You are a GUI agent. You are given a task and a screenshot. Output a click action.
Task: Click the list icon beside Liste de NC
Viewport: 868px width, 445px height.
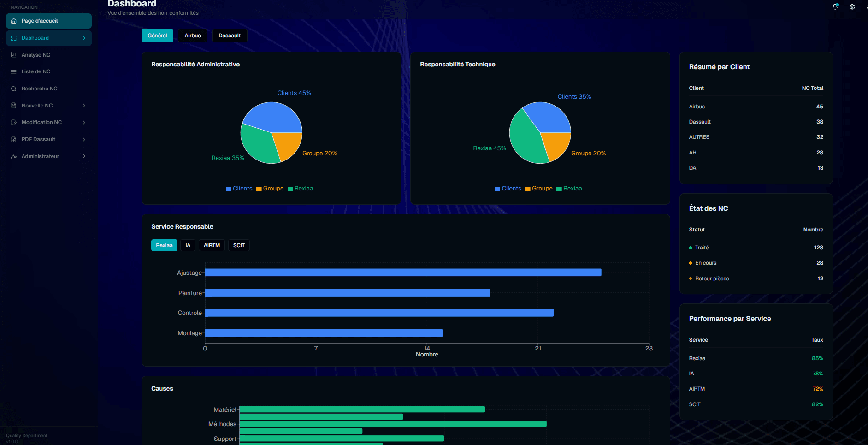click(14, 71)
